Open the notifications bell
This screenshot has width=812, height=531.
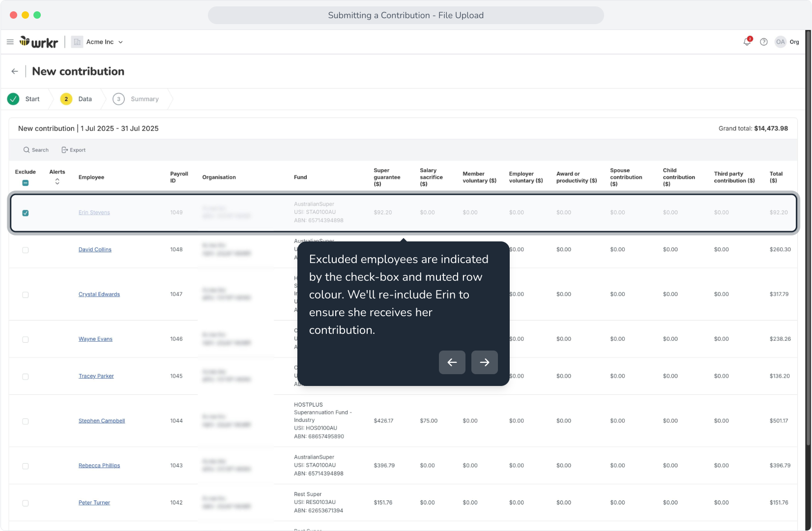tap(747, 42)
